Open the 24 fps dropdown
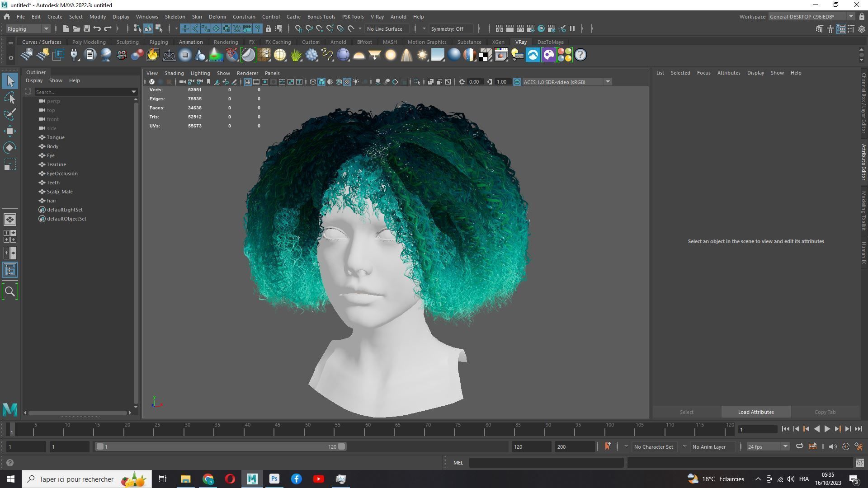The width and height of the screenshot is (868, 488). [768, 446]
